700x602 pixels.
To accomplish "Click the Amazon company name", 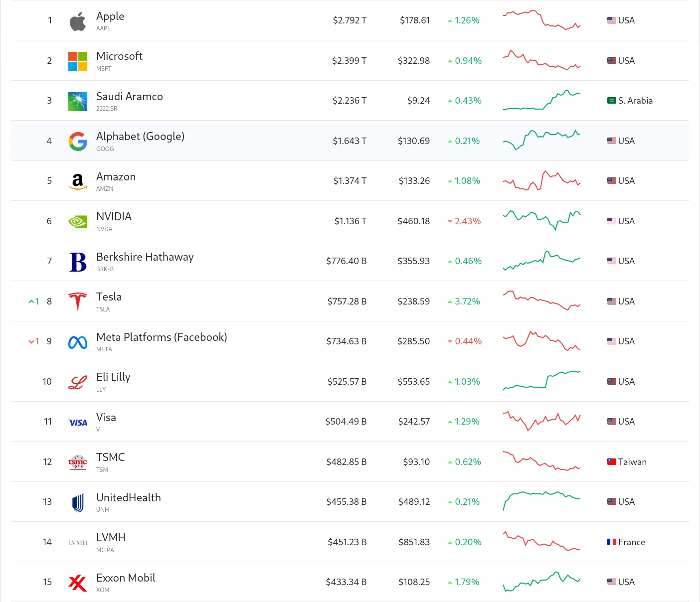I will coord(116,177).
